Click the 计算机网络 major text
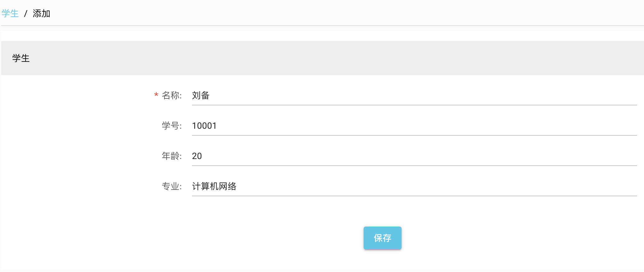The image size is (644, 272). pos(214,186)
